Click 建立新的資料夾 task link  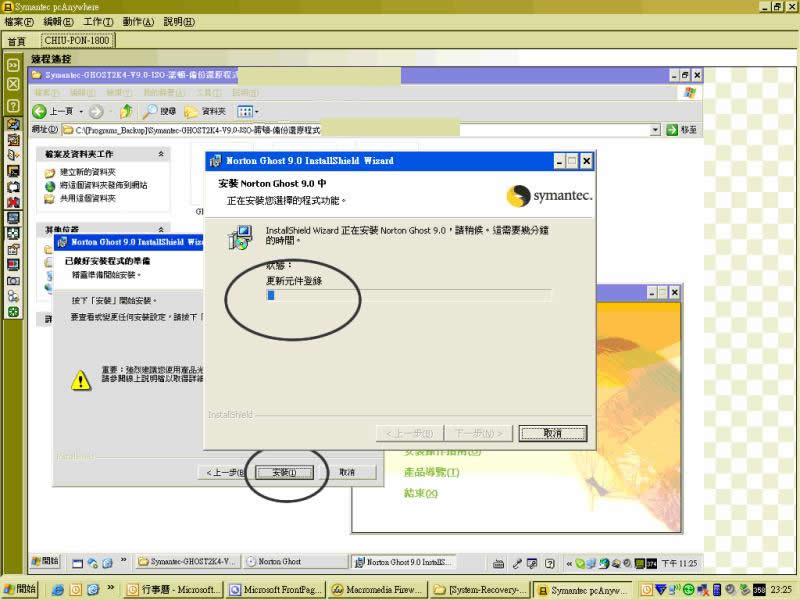coord(88,172)
